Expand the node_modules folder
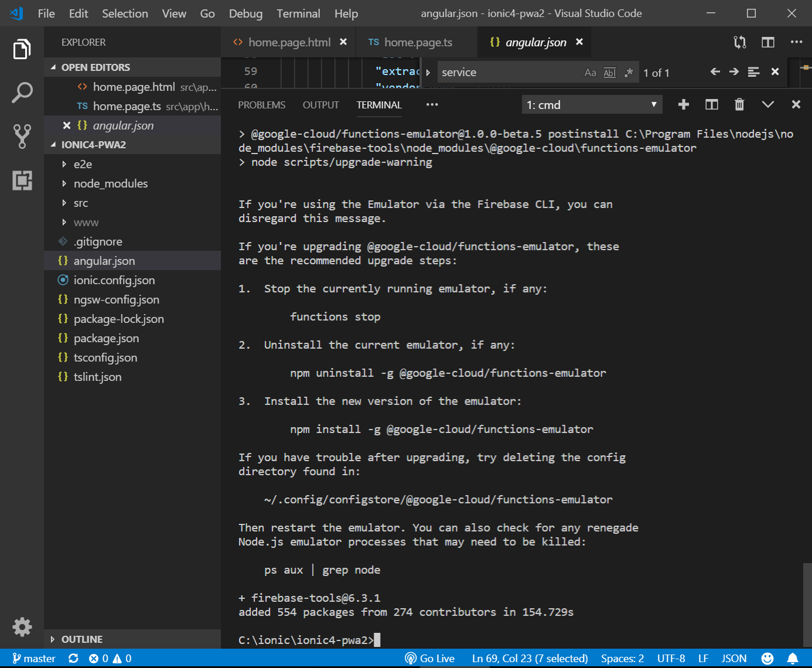The height and width of the screenshot is (668, 812). click(x=132, y=183)
